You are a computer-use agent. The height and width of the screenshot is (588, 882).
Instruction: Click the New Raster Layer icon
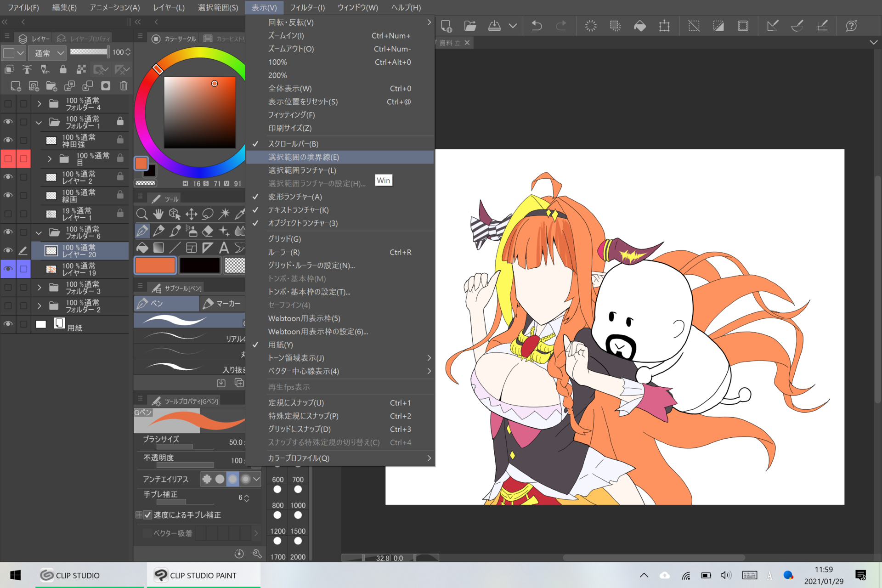[x=16, y=86]
